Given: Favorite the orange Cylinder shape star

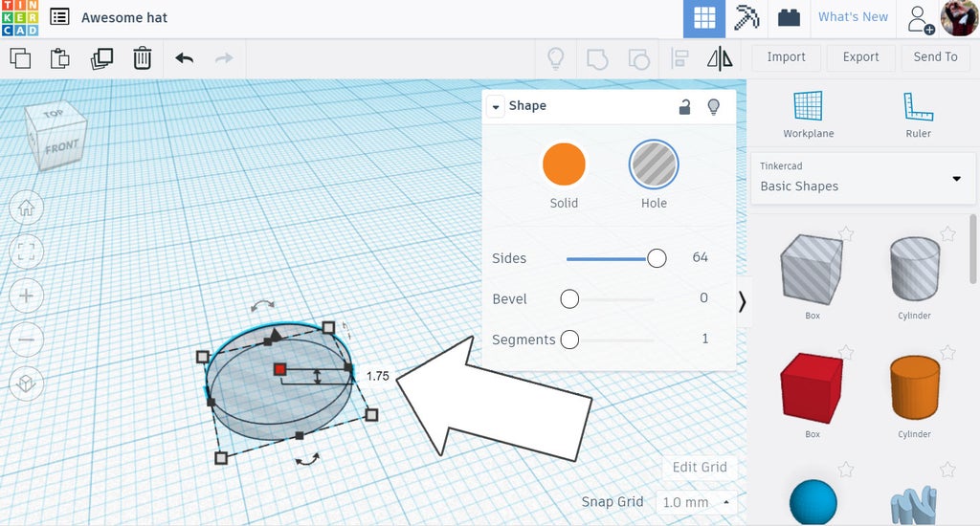Looking at the screenshot, I should [x=948, y=352].
